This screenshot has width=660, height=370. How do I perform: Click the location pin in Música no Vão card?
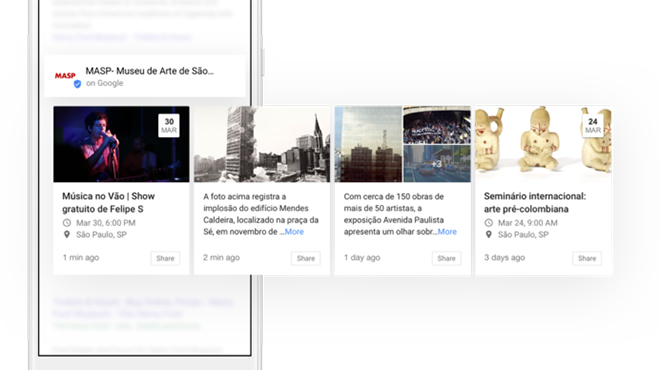[67, 234]
